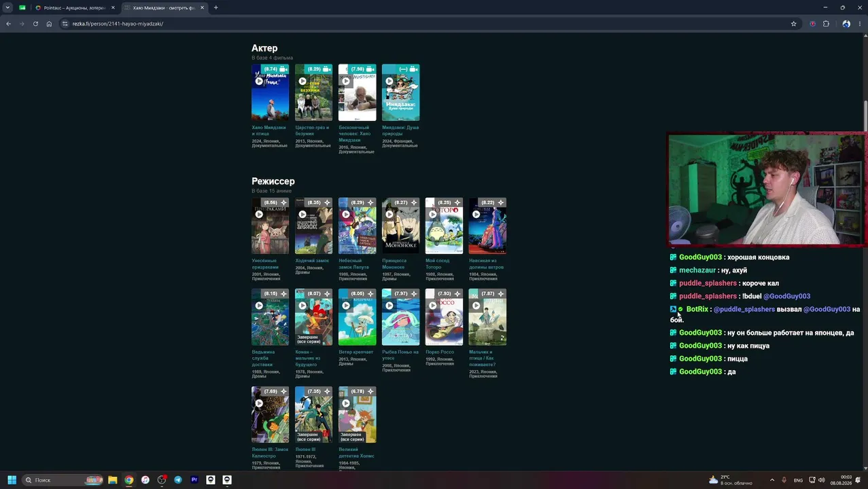868x489 pixels.
Task: Open the clock and date display
Action: pyautogui.click(x=841, y=480)
